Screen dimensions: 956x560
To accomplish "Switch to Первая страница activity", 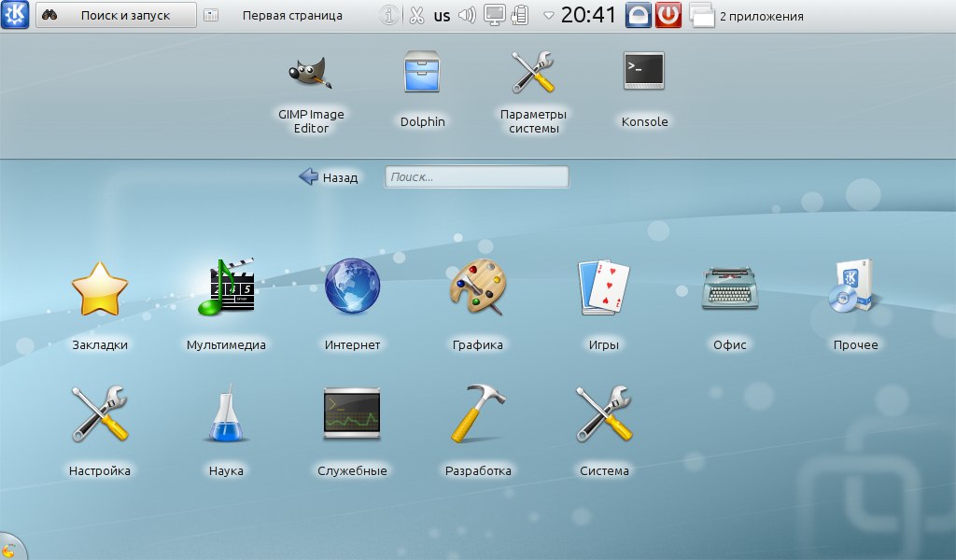I will [x=292, y=15].
